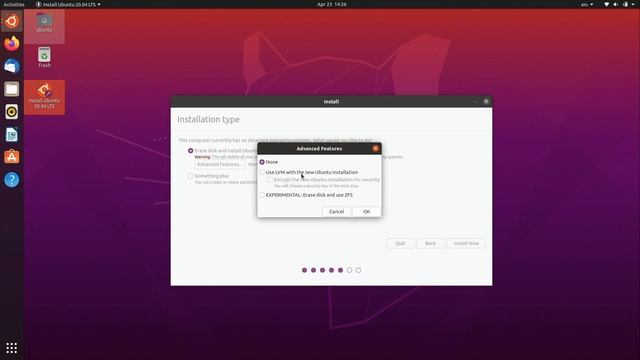Show Applications grid at the dock bottom

click(11, 348)
